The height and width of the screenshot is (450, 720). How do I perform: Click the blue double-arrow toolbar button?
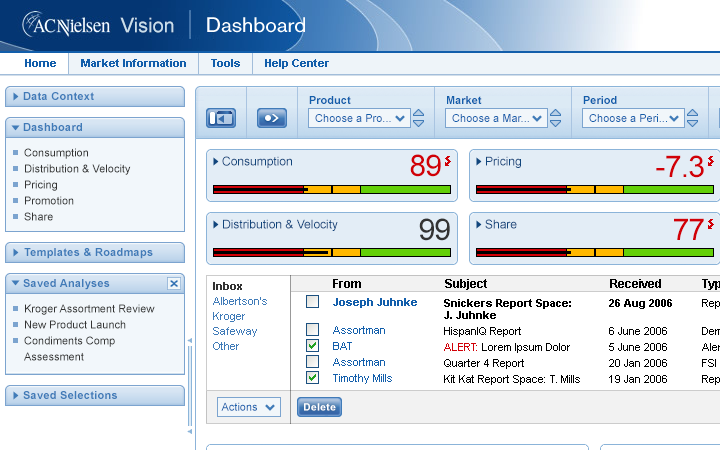272,118
